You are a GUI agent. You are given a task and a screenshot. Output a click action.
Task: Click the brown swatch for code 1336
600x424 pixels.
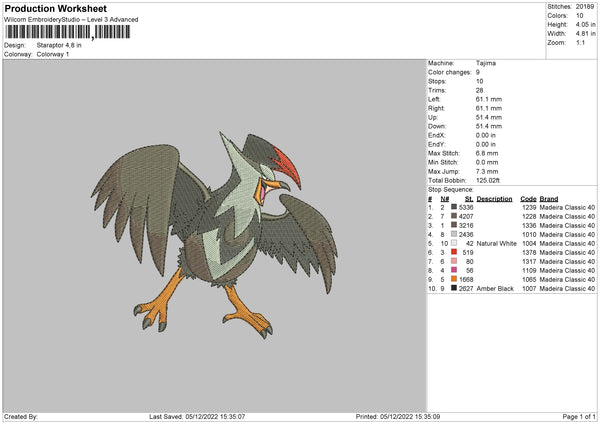pyautogui.click(x=454, y=225)
